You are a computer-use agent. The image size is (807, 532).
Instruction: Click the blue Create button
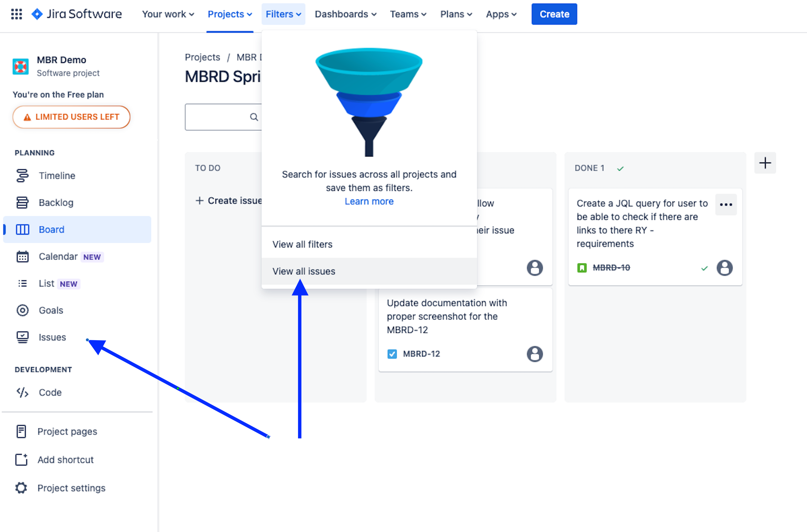[554, 14]
